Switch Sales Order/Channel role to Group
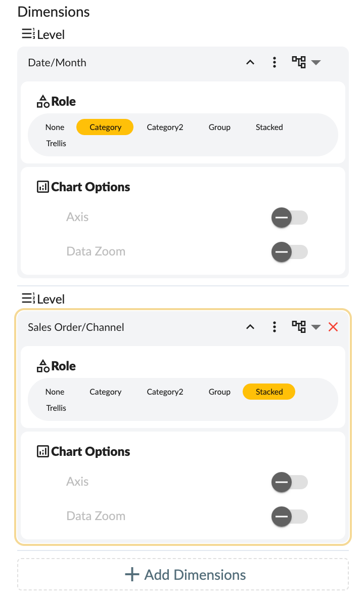364x596 pixels. 219,392
